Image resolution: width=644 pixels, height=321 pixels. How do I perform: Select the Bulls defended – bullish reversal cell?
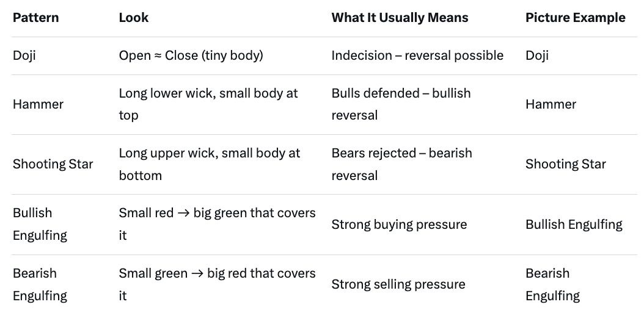tap(401, 104)
